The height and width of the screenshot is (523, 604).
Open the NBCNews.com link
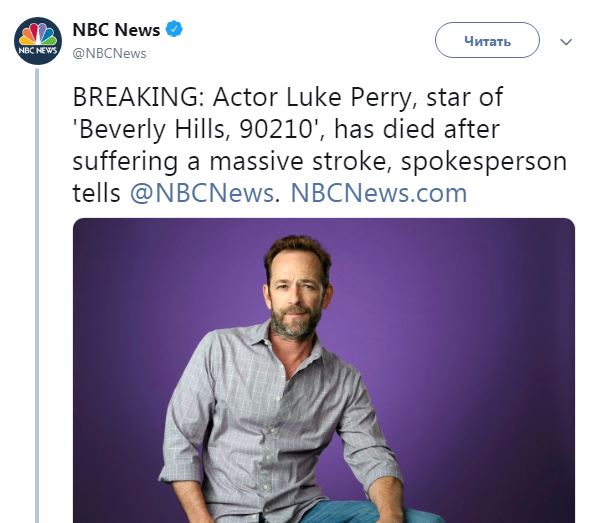coord(379,193)
